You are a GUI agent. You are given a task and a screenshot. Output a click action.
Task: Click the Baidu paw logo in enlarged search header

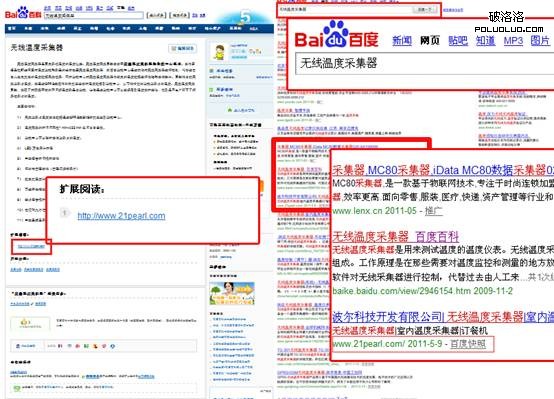click(335, 34)
